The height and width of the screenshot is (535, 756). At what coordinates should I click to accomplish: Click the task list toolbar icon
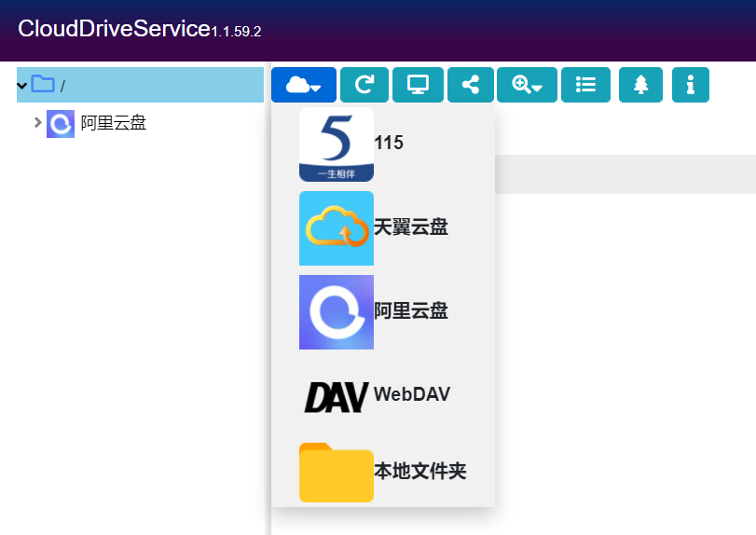[x=585, y=85]
